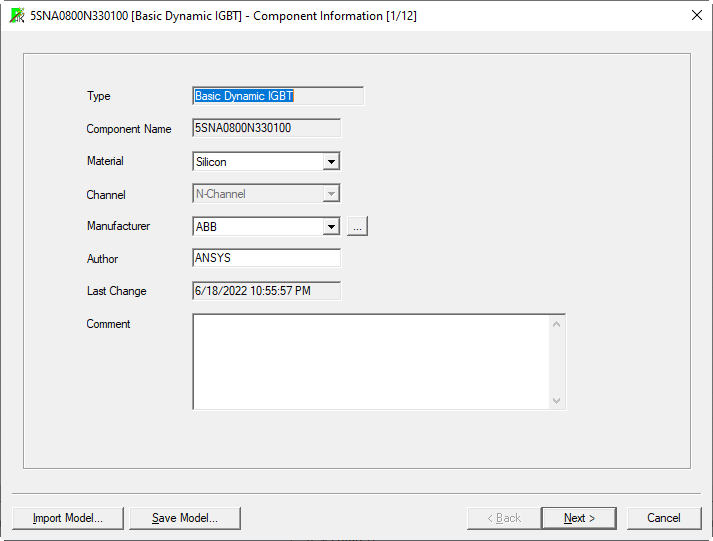Click the 'Author' label
The width and height of the screenshot is (713, 541).
pyautogui.click(x=102, y=259)
